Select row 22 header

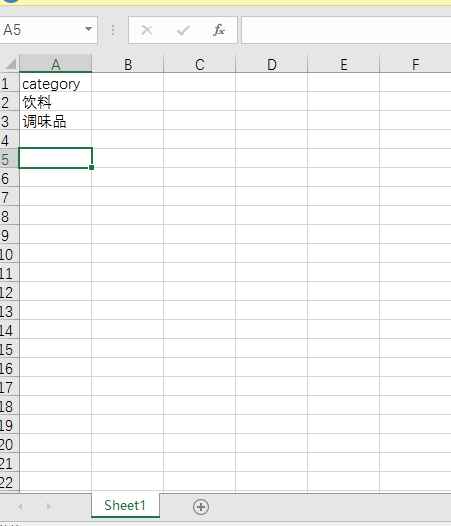(9, 482)
